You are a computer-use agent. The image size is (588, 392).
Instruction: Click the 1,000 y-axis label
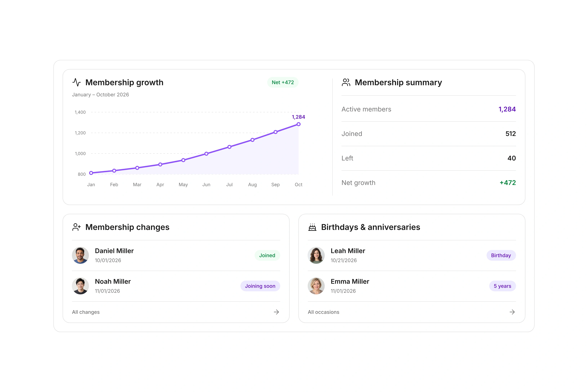80,154
